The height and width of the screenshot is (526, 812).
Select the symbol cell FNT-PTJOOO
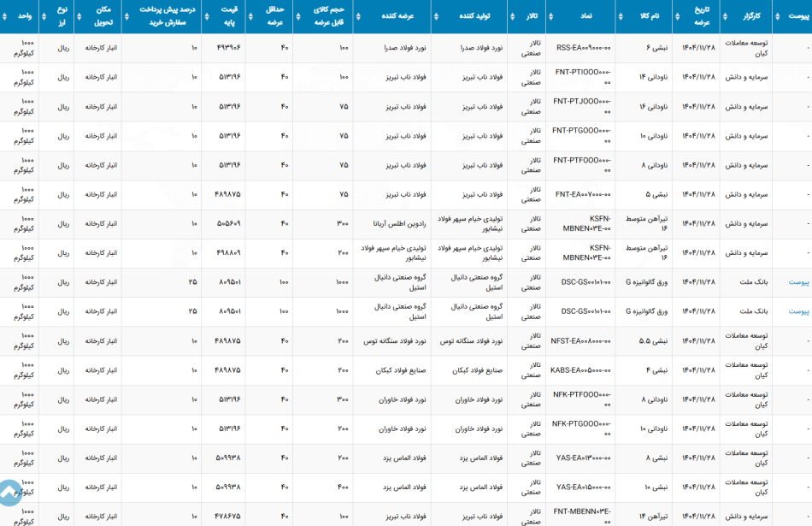coord(581,106)
